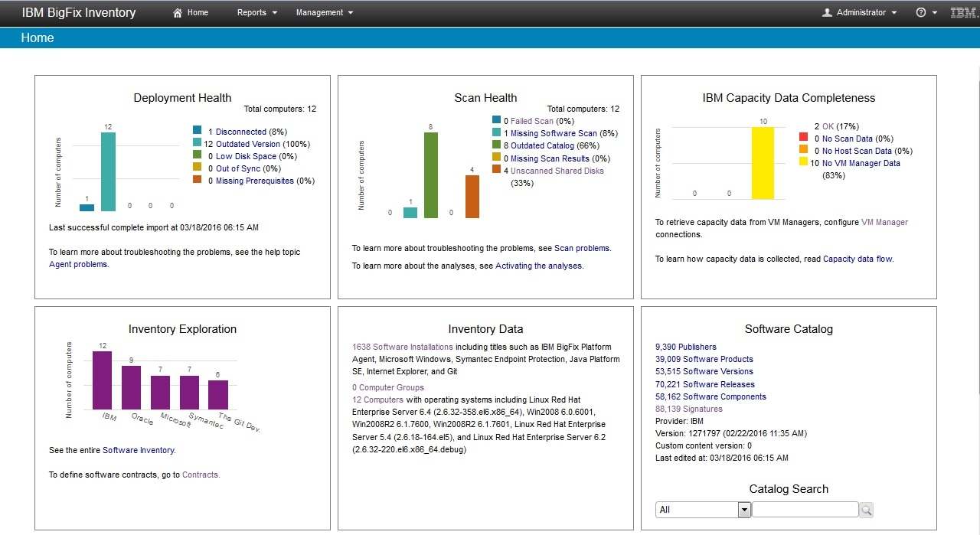The image size is (980, 535).
Task: Open the 39,009 Software Products link
Action: tap(704, 359)
